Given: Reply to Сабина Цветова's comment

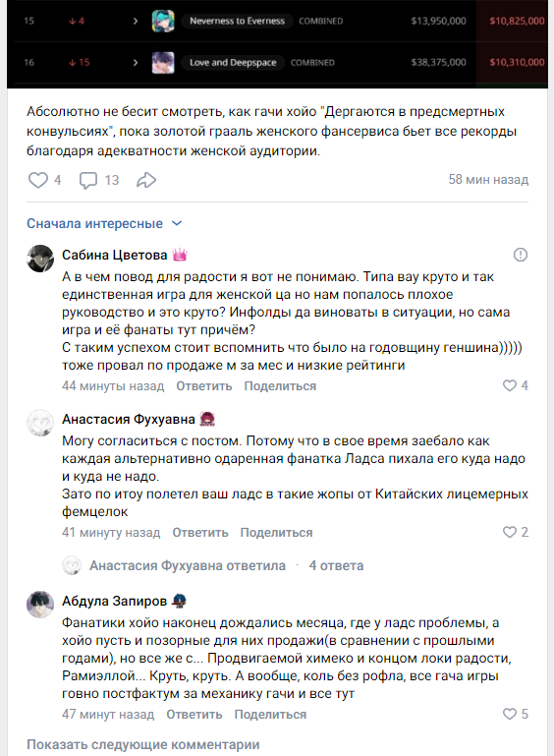Looking at the screenshot, I should 203,386.
